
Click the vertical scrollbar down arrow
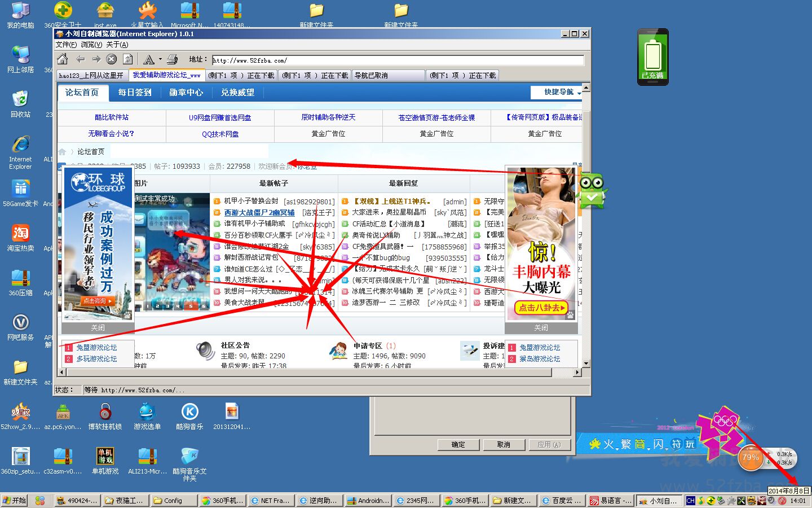point(586,364)
